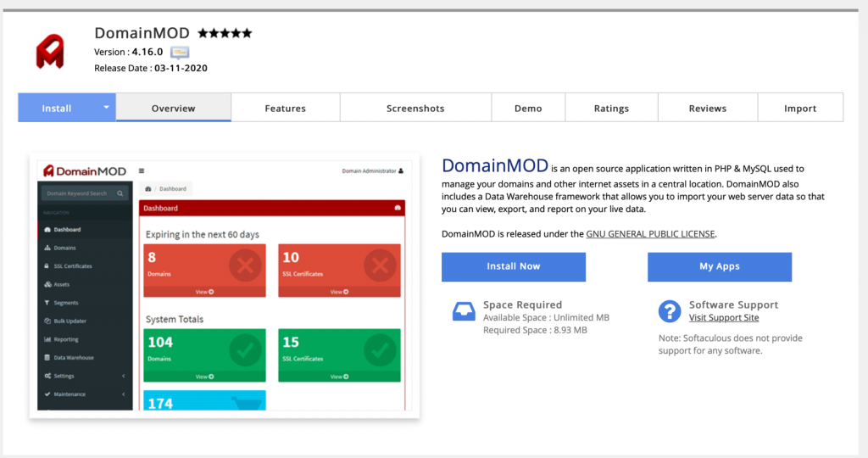Click the red X icon on the 8 Domains card
This screenshot has height=458, width=868.
(x=245, y=265)
